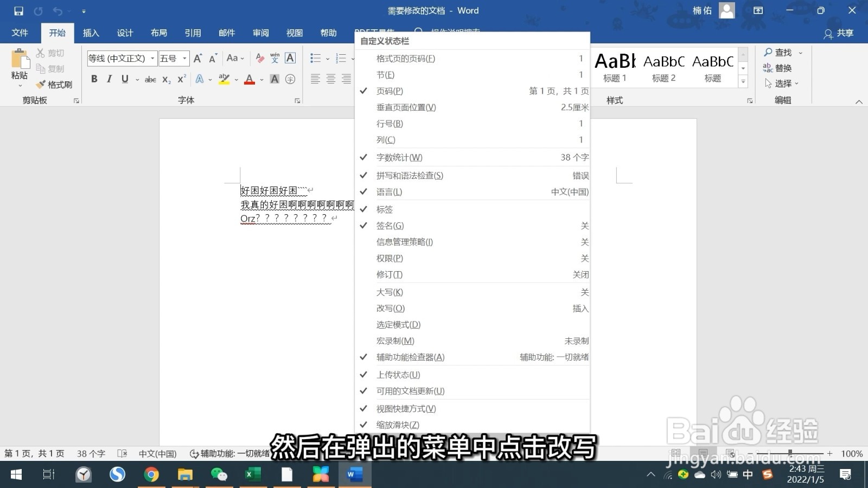Open Google Chrome from taskbar
The image size is (868, 488).
[151, 475]
